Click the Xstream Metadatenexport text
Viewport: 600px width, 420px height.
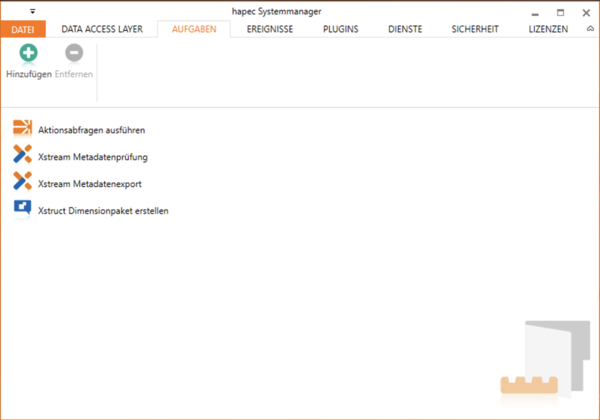[x=90, y=184]
